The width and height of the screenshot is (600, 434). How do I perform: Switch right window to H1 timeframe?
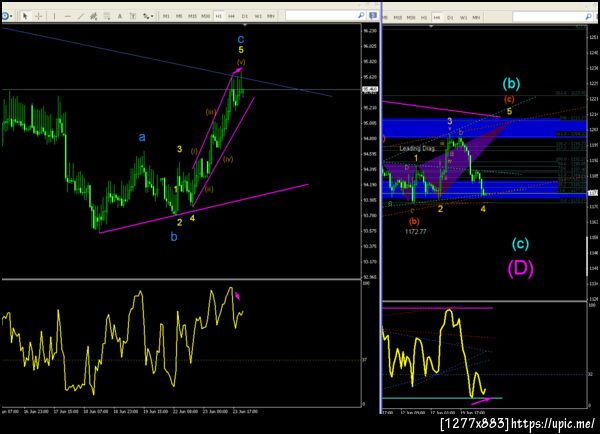(424, 18)
